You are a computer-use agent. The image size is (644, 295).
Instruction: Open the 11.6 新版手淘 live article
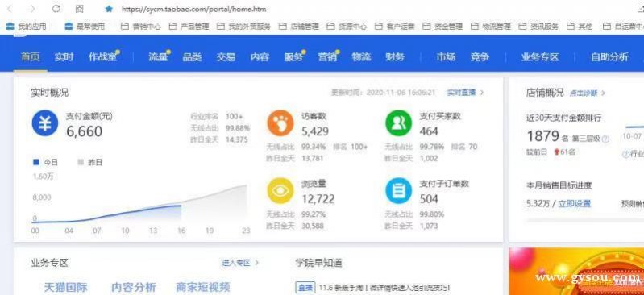coord(384,287)
